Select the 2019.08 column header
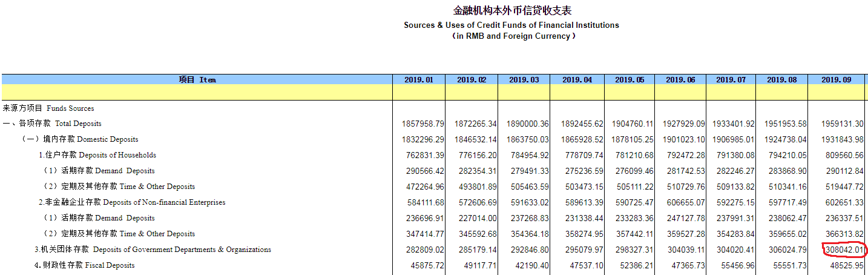 pos(781,79)
